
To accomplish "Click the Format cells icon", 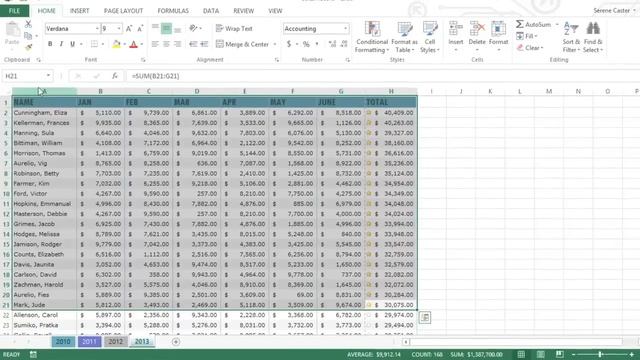I will coord(498,29).
